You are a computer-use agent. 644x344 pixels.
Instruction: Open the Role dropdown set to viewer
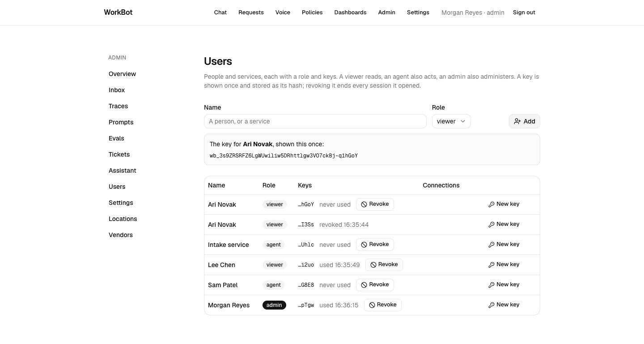[451, 121]
